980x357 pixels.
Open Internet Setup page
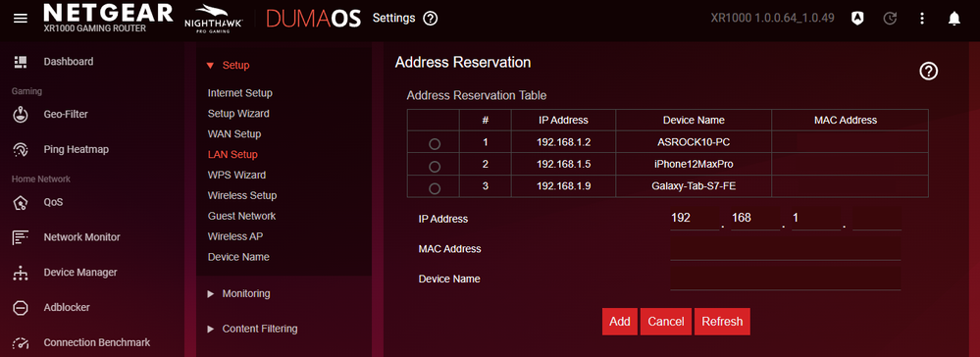[240, 93]
